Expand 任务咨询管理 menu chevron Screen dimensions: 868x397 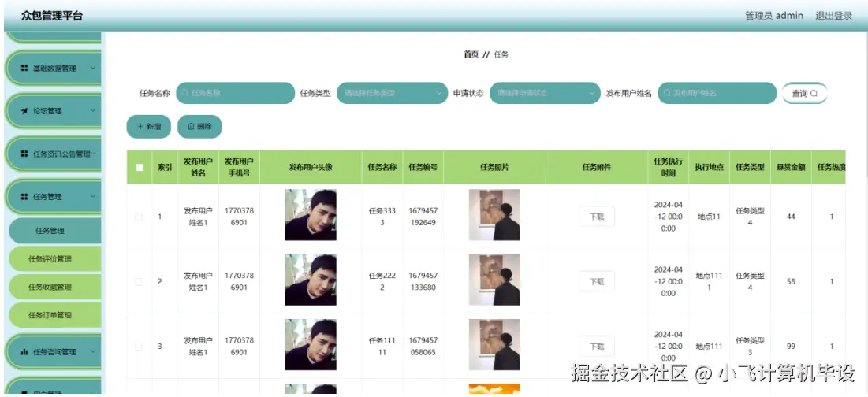[92, 351]
